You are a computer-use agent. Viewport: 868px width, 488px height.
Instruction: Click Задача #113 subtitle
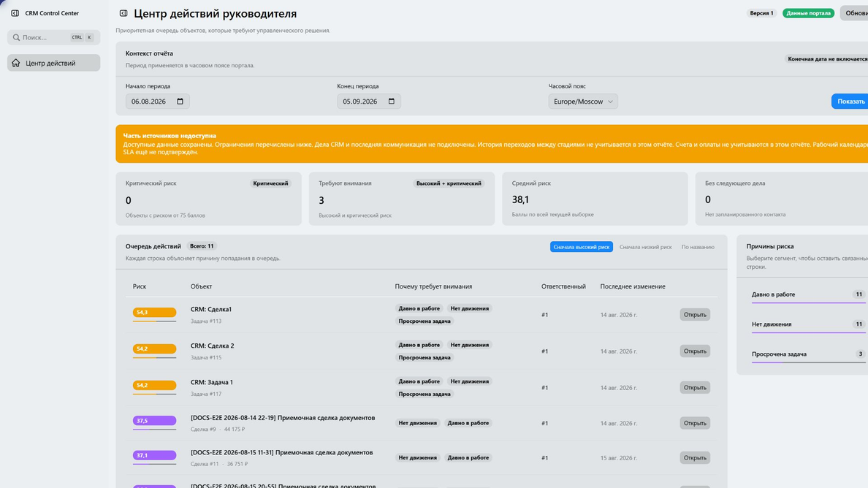click(x=206, y=321)
